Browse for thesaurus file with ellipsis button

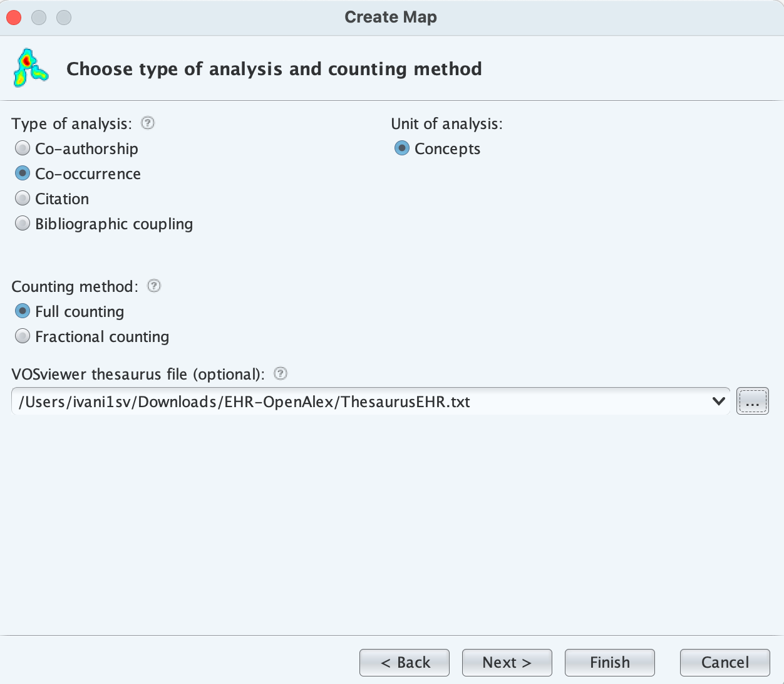coord(752,402)
